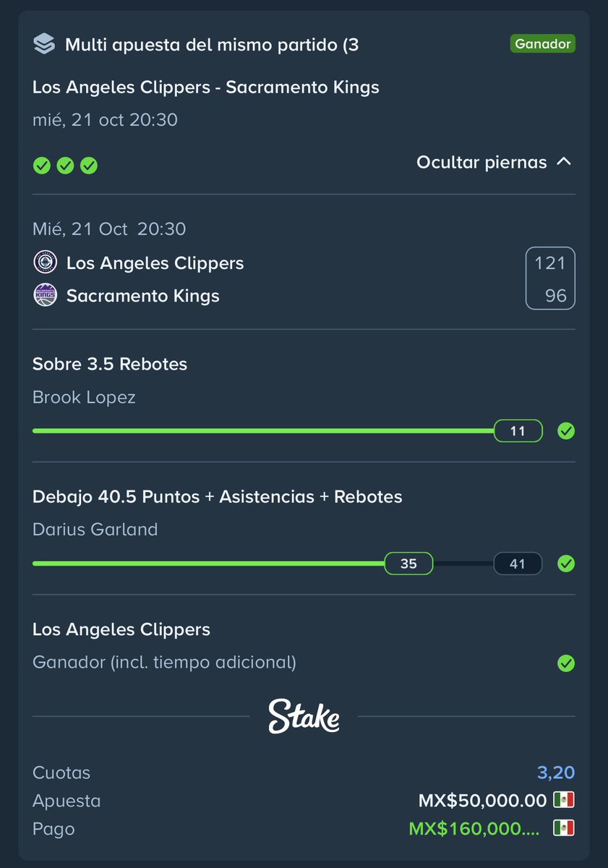The width and height of the screenshot is (608, 868).
Task: Click the Ganador status badge
Action: pos(542,44)
